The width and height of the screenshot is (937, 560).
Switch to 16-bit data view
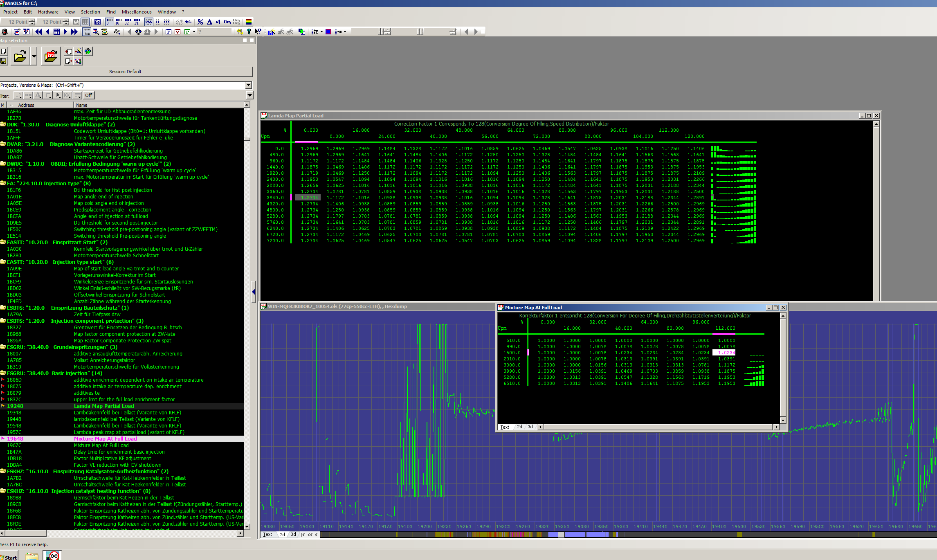tap(119, 22)
